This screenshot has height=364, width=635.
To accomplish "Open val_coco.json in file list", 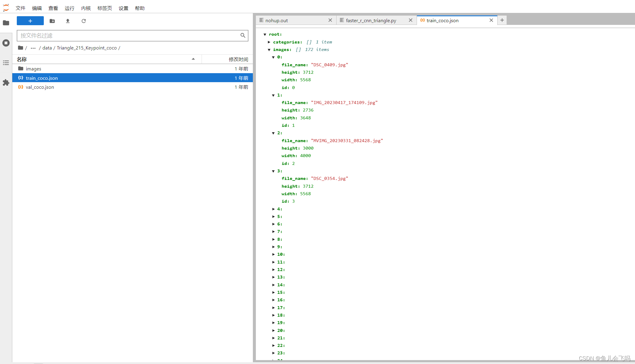I will [40, 87].
